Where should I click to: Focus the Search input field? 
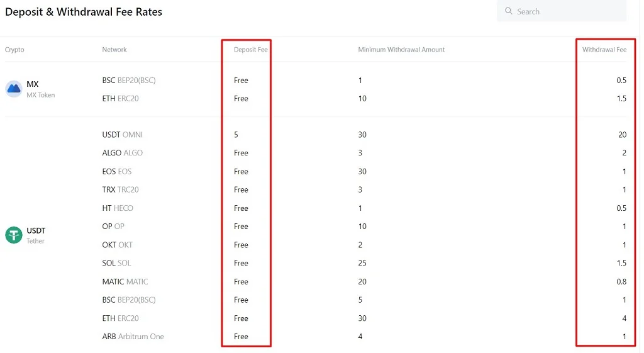[x=562, y=11]
